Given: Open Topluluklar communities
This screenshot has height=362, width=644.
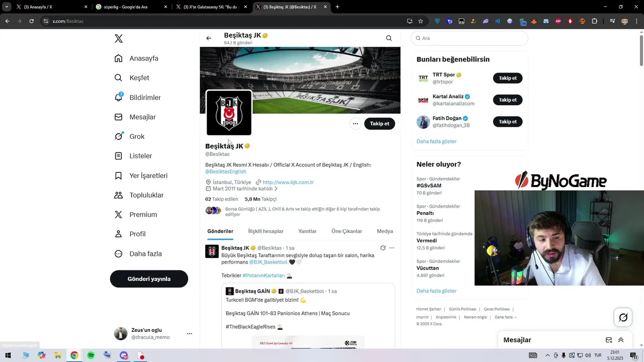Looking at the screenshot, I should click(x=139, y=195).
